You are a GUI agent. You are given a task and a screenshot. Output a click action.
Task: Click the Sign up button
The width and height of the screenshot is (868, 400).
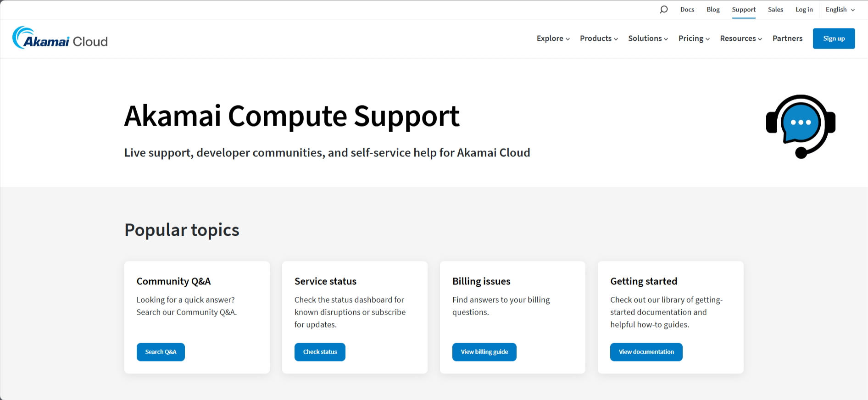pyautogui.click(x=834, y=39)
